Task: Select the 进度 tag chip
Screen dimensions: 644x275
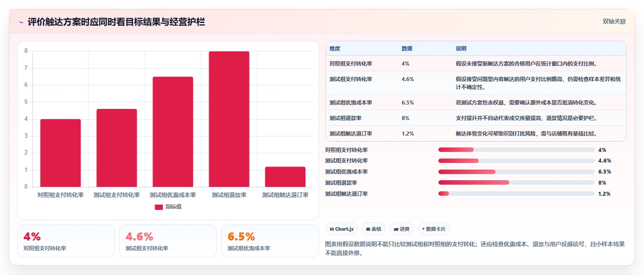Action: (x=402, y=229)
